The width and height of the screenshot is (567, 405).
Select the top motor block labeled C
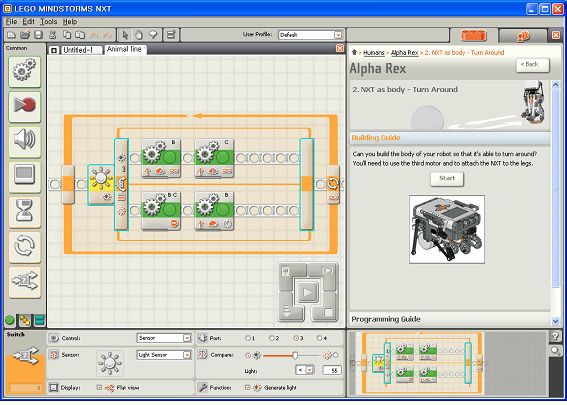(x=214, y=158)
